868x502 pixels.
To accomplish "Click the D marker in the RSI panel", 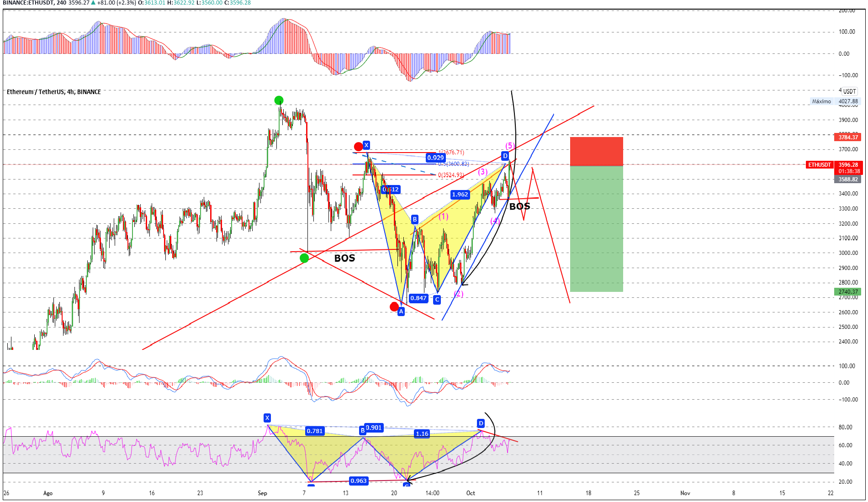I will coord(481,423).
